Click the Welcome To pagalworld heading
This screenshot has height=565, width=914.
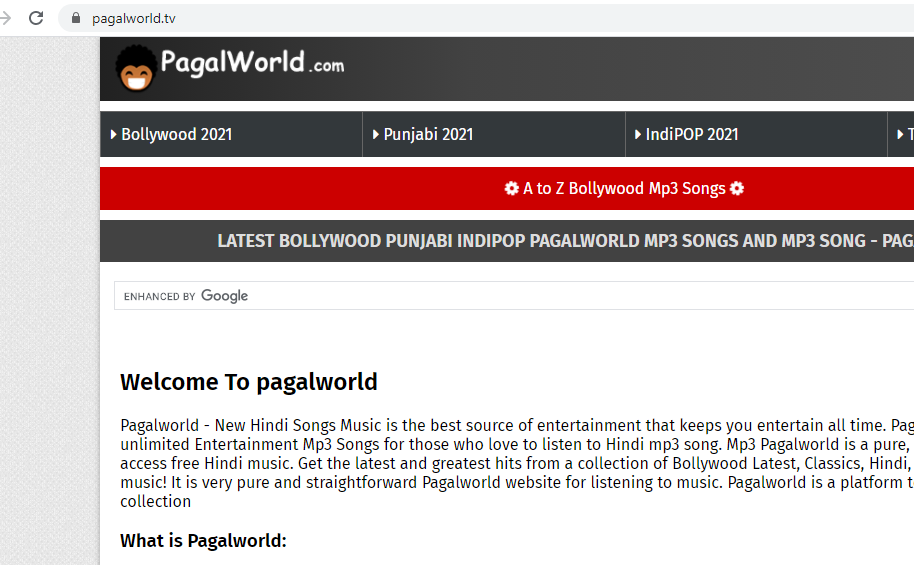[x=249, y=382]
